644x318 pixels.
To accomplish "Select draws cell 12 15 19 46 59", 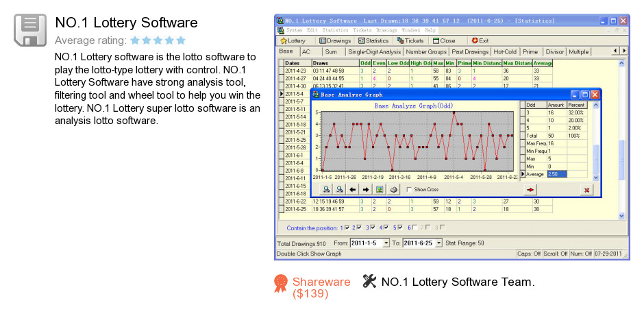I will click(336, 201).
